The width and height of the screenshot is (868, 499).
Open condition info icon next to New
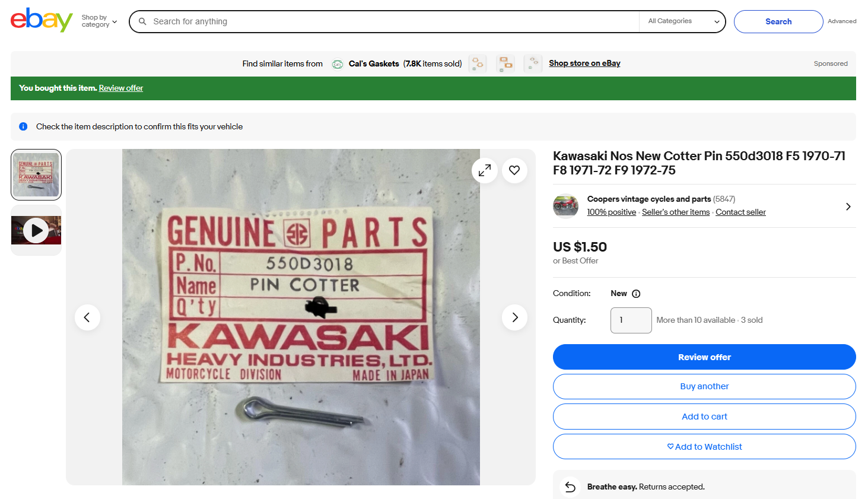pyautogui.click(x=636, y=294)
